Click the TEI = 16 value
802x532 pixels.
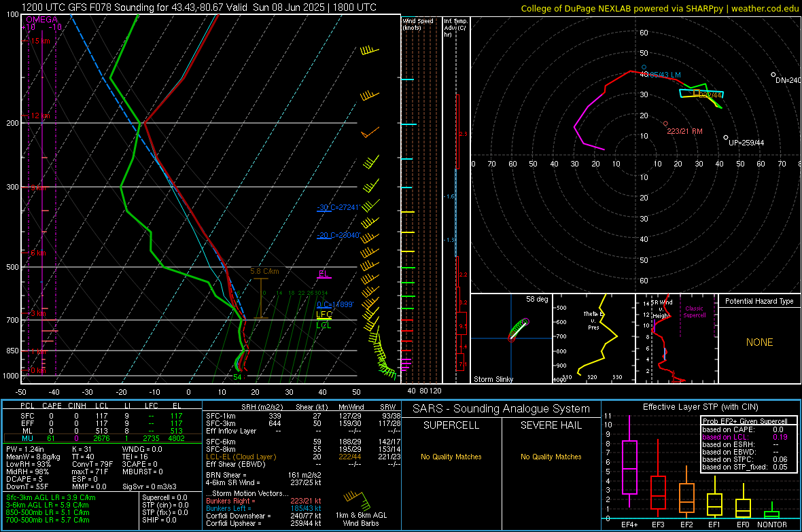click(x=135, y=457)
